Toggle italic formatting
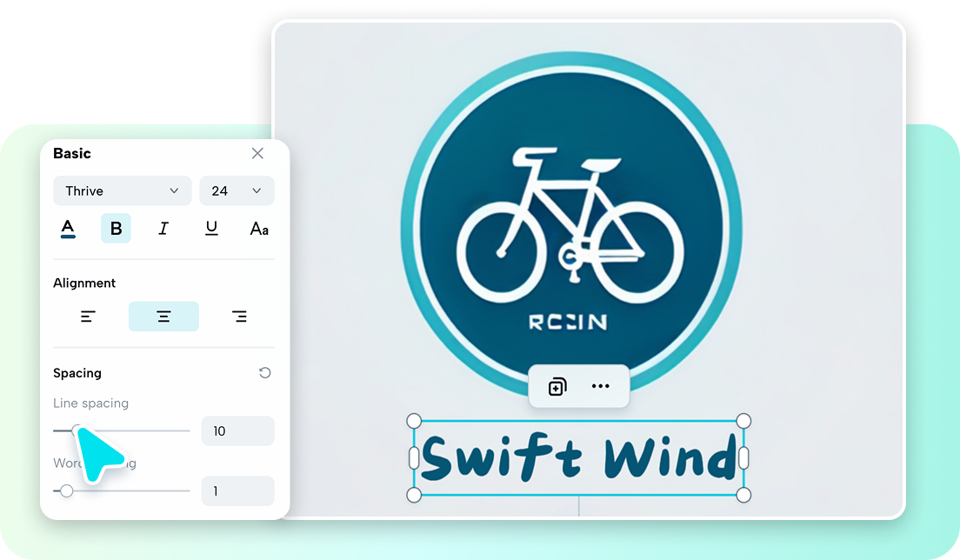Screen dimensions: 960x560 (163, 229)
